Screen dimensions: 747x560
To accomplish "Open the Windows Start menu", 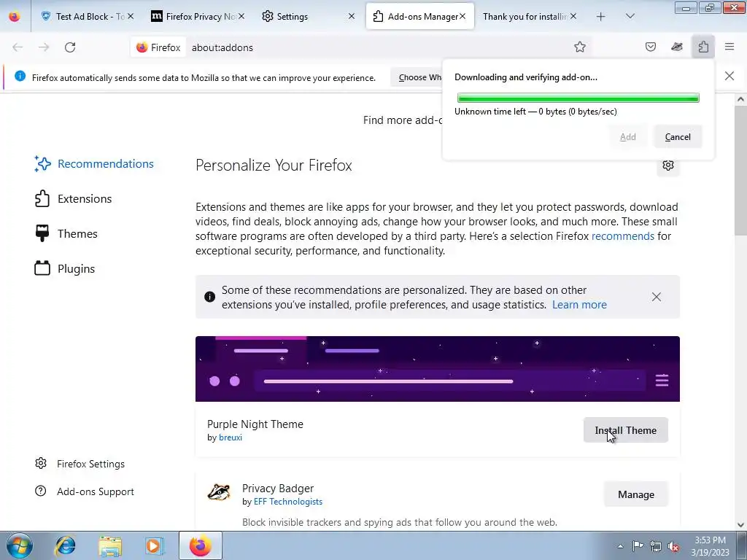I will [x=20, y=545].
